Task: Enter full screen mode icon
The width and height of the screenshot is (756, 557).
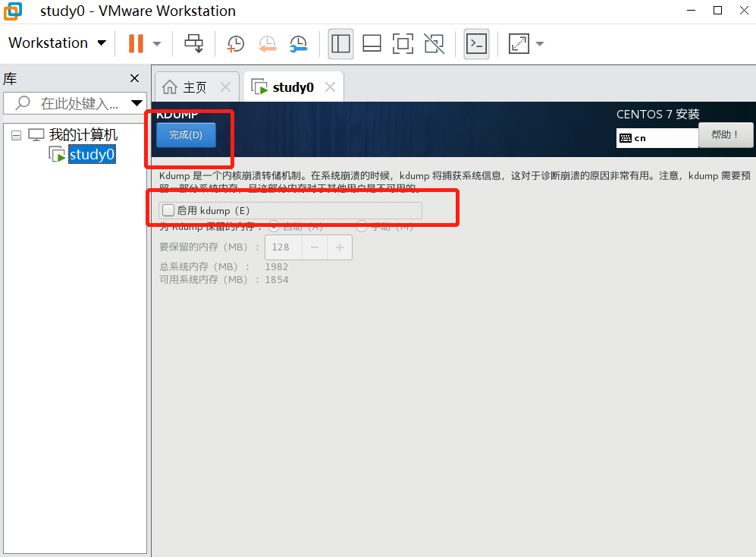Action: [x=403, y=43]
